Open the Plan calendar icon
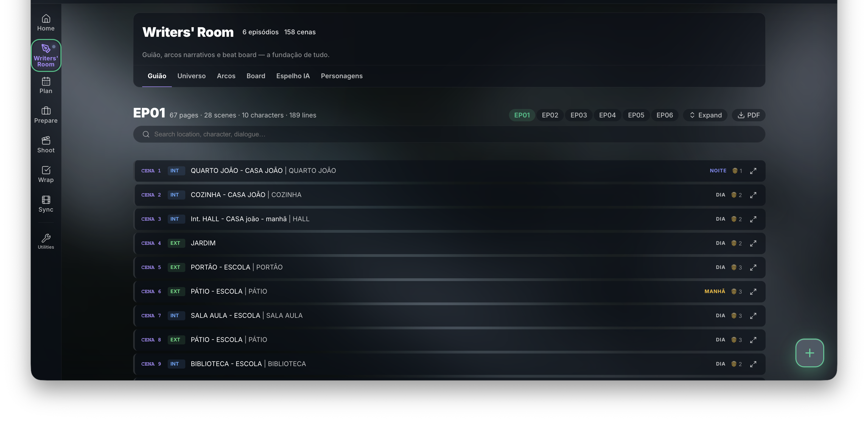868x421 pixels. tap(46, 86)
